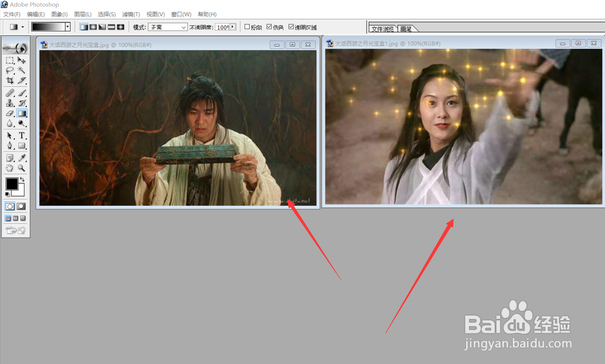Open the 模式 blending mode dropdown

(168, 27)
